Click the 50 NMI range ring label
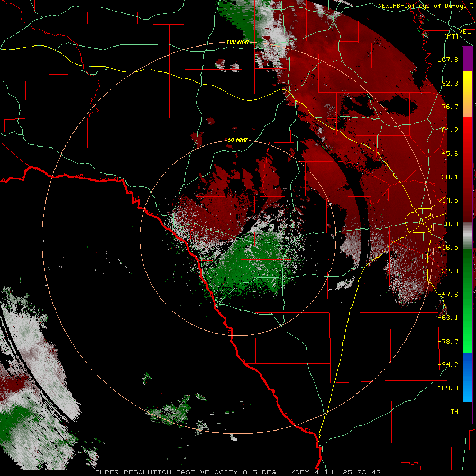The width and height of the screenshot is (476, 476). [237, 140]
